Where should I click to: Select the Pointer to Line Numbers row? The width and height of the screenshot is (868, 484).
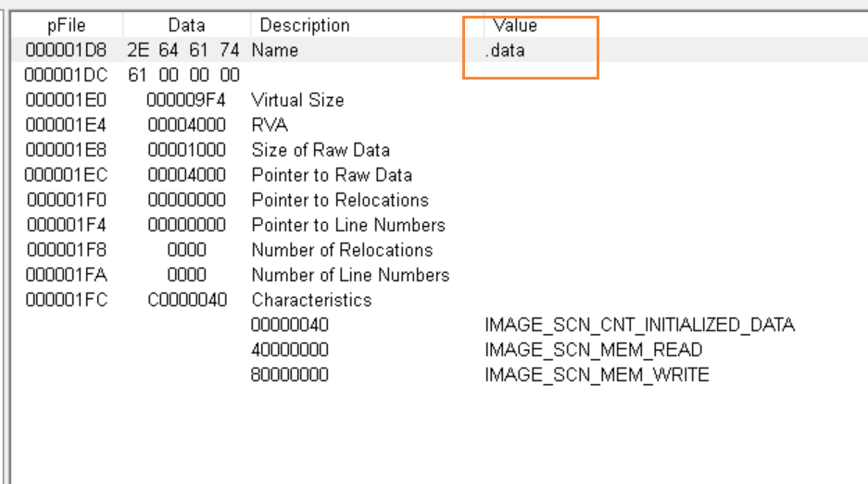coord(439,225)
